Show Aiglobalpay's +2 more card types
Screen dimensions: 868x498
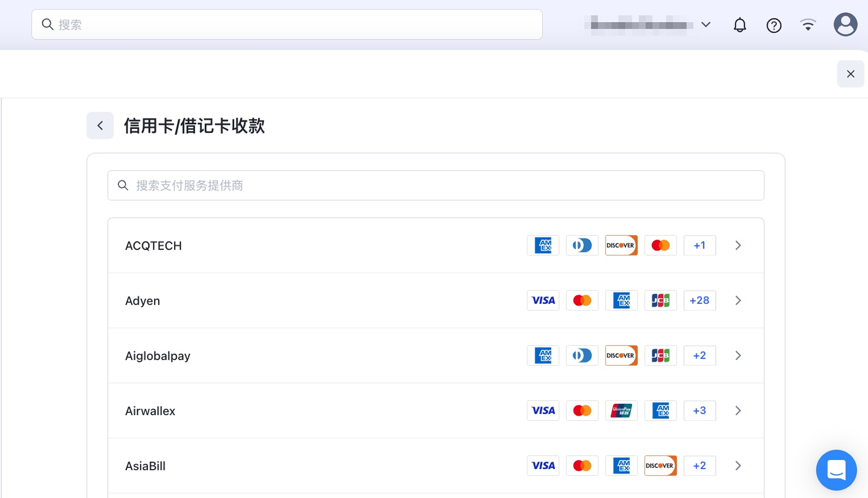point(700,356)
